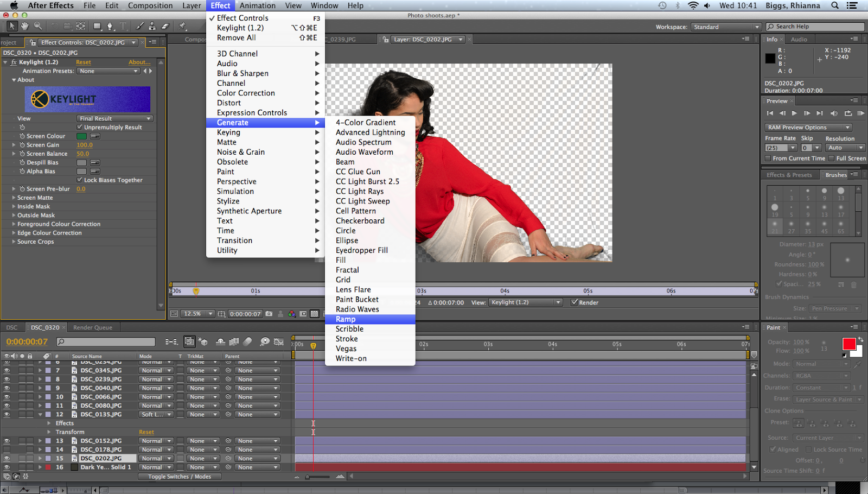Open the Soft Light blend mode dropdown for DSC_0135.JPG

click(156, 414)
